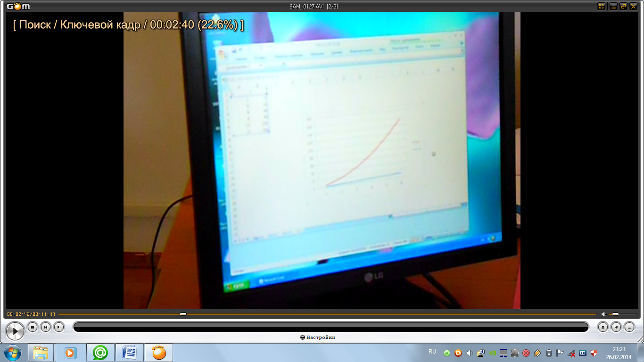This screenshot has width=644, height=362.
Task: Skip to the next track
Action: (x=58, y=327)
